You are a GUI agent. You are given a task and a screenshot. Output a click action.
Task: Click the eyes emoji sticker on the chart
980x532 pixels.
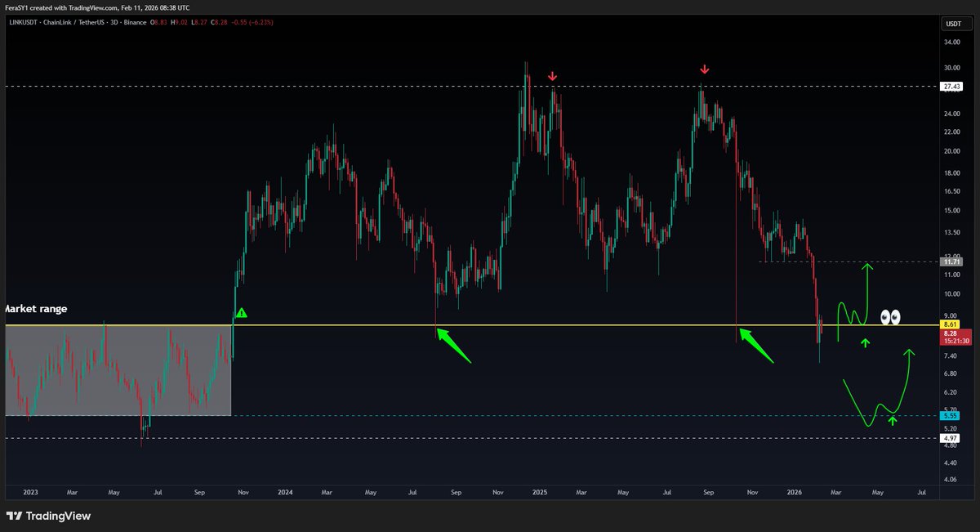[890, 317]
